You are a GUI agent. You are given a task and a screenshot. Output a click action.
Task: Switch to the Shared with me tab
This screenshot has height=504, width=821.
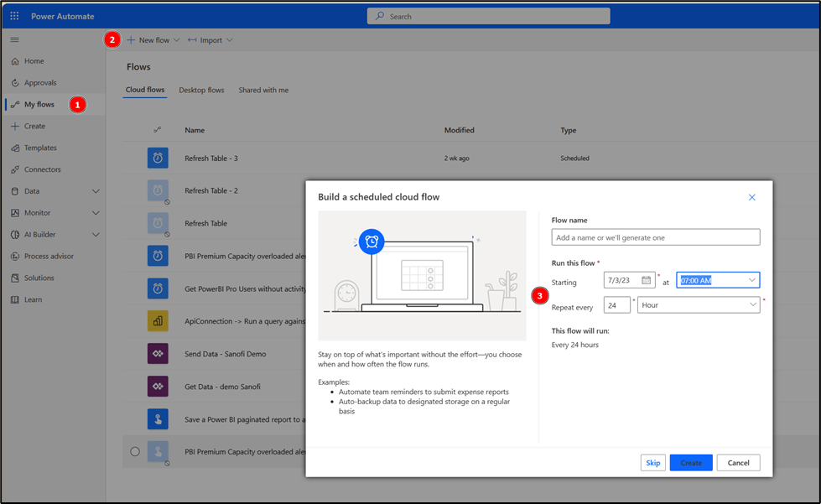point(263,90)
